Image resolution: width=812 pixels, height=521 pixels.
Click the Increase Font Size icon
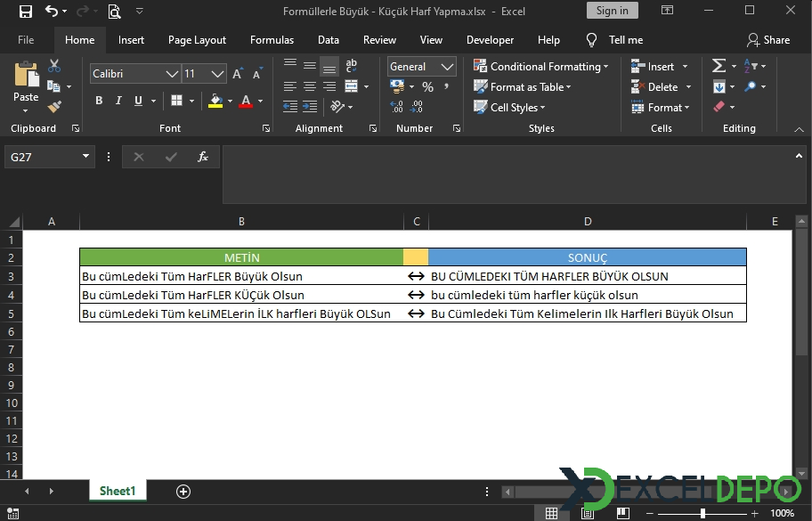coord(238,74)
